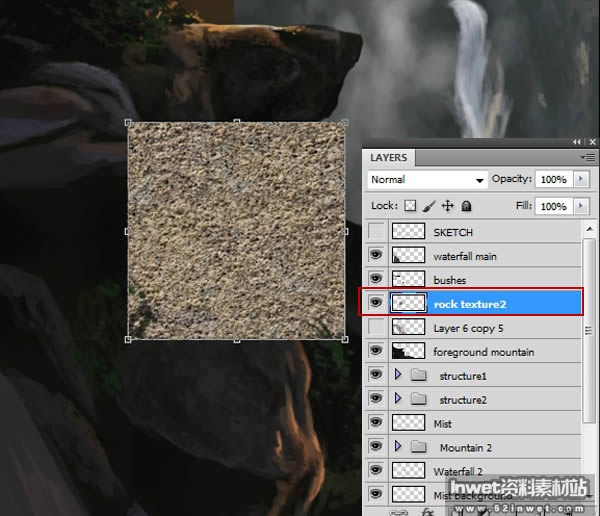600x516 pixels.
Task: Select layer named 'Layer 6 copy 5'
Action: [468, 328]
